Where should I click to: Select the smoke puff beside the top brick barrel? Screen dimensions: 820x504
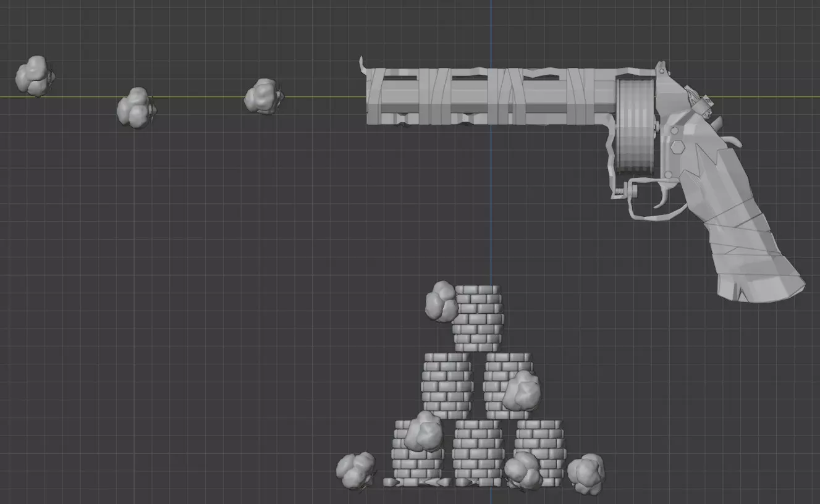[x=442, y=301]
